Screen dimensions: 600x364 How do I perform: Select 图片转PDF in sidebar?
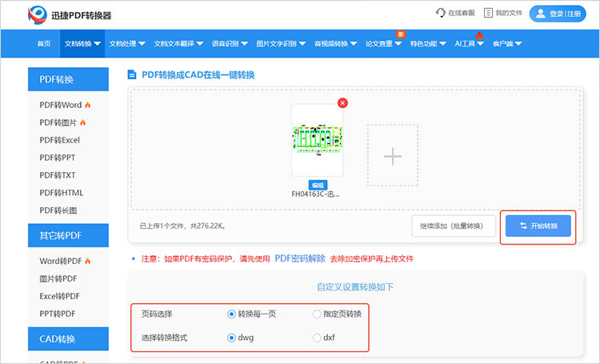(58, 278)
